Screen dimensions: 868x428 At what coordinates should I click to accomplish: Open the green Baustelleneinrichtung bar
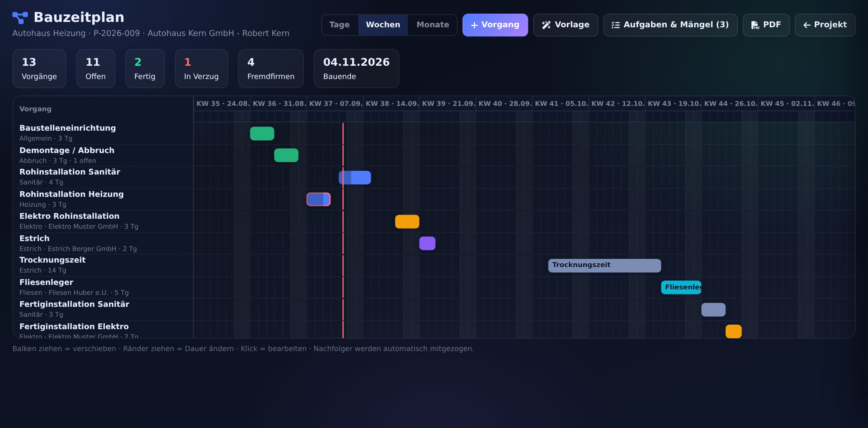(262, 134)
